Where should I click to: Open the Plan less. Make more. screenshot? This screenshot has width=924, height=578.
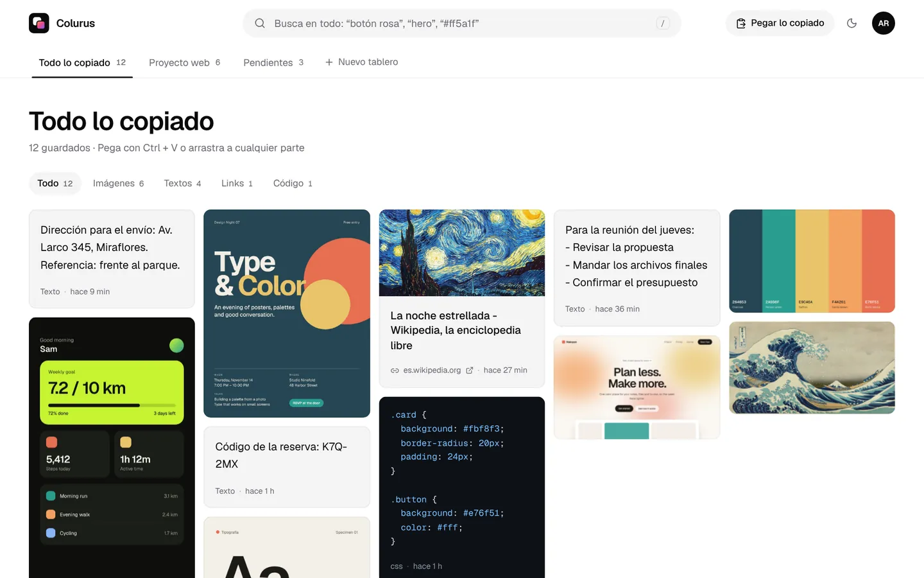(x=637, y=387)
